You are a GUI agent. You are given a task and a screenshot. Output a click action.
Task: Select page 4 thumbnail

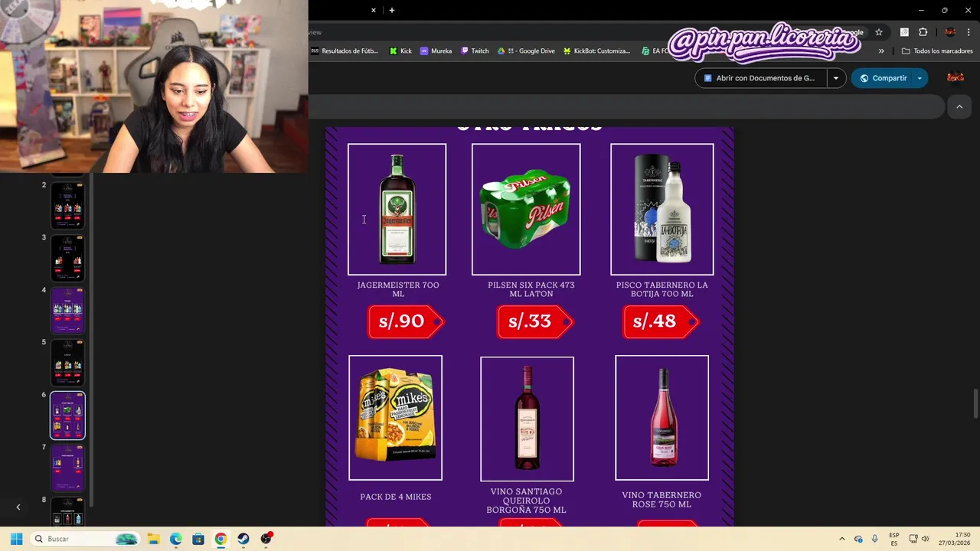pyautogui.click(x=67, y=310)
